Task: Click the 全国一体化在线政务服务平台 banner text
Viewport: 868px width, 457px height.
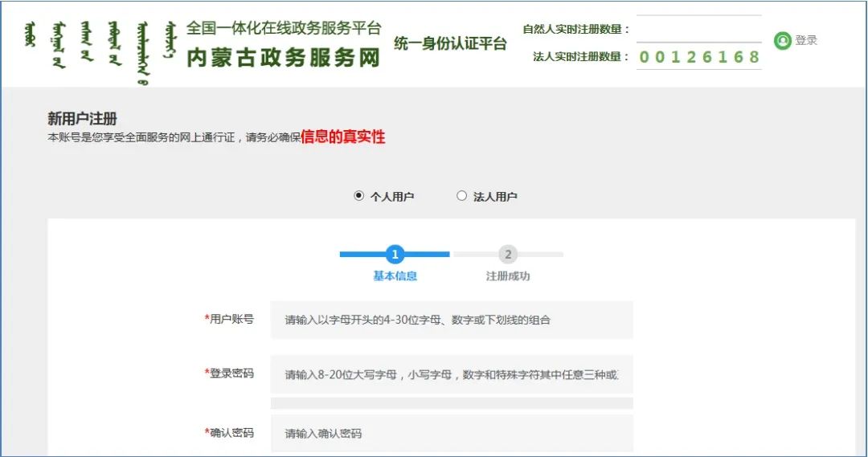Action: pos(284,28)
